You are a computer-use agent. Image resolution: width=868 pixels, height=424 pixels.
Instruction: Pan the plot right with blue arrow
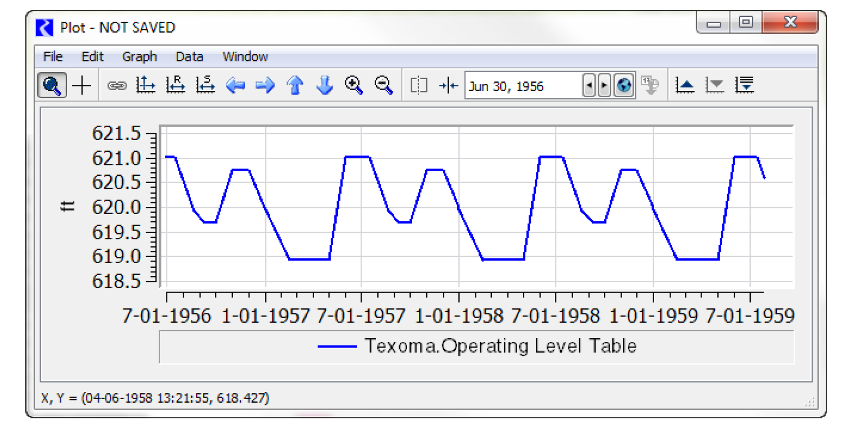(x=265, y=85)
